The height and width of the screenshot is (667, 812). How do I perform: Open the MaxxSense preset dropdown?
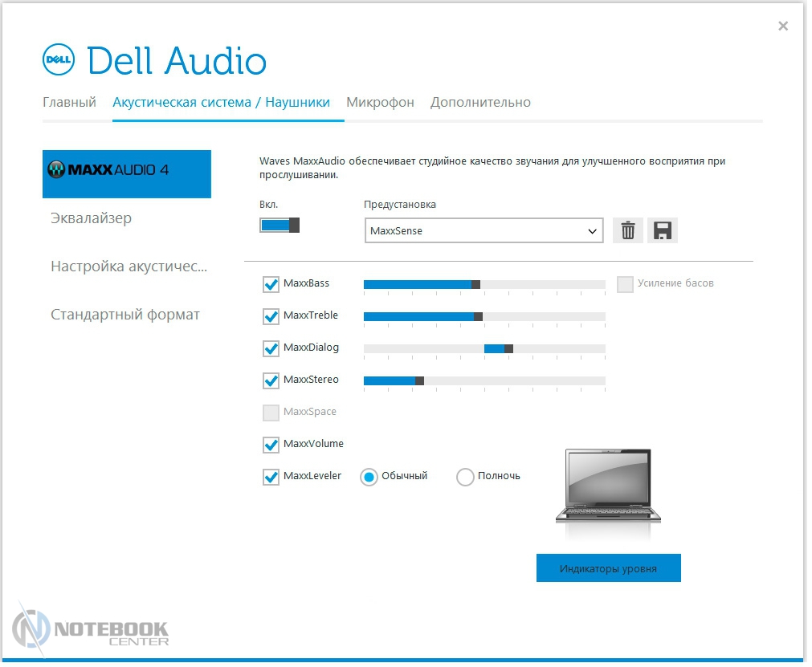point(484,231)
